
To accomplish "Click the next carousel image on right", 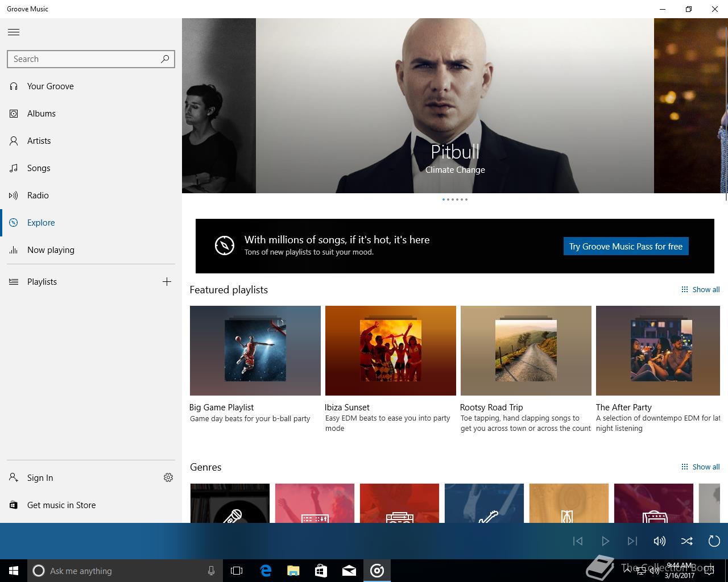I will [690, 106].
